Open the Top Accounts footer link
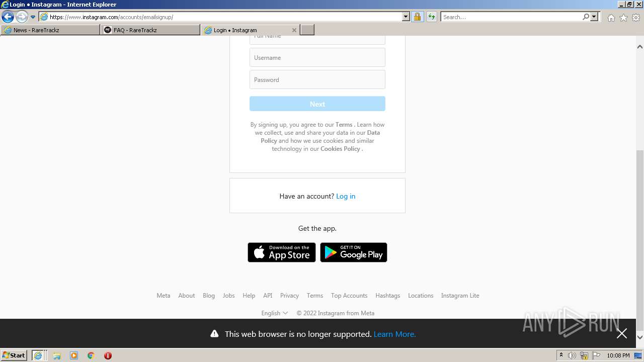 click(349, 296)
